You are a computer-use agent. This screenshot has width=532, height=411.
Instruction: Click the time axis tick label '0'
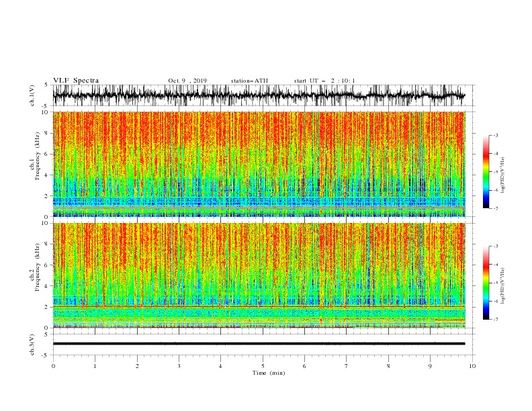pos(53,366)
